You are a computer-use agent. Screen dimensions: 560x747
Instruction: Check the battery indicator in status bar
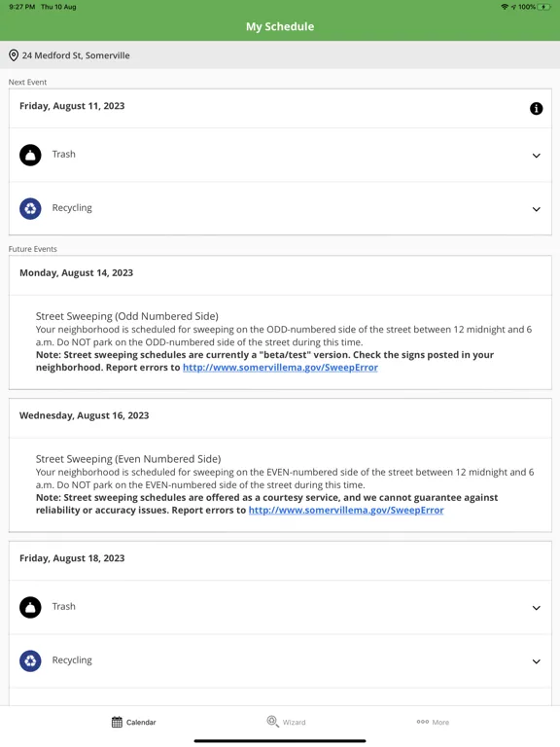(544, 7)
